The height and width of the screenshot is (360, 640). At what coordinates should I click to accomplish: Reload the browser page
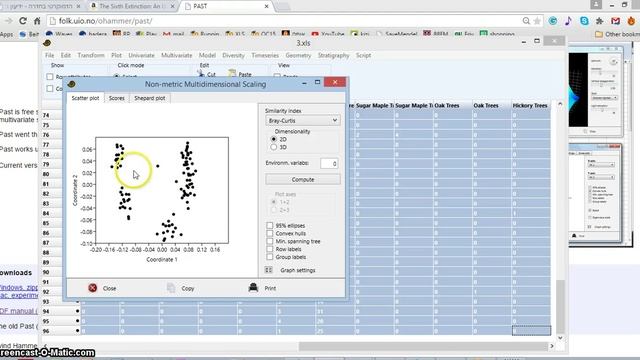pos(23,21)
